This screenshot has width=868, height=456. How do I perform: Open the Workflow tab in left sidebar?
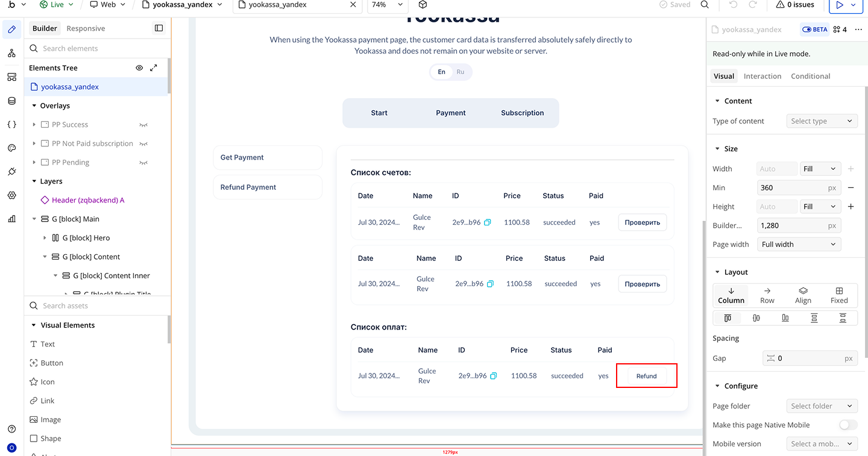[x=11, y=54]
